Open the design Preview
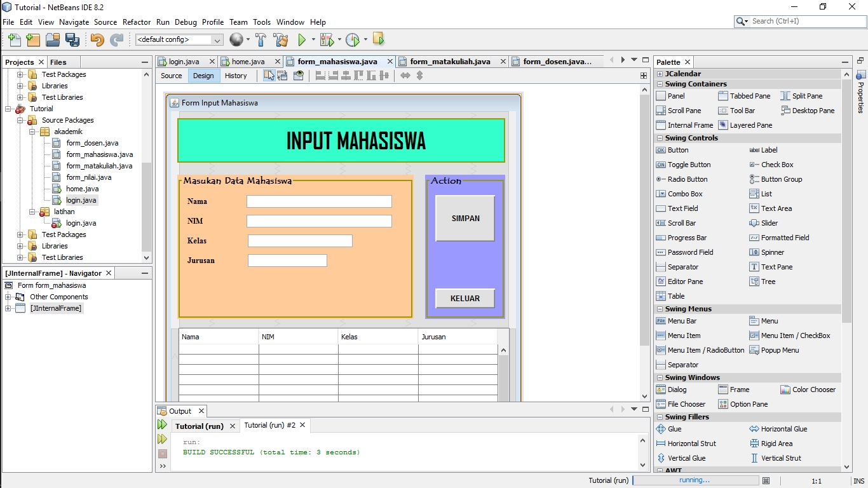The image size is (868, 488). [298, 76]
